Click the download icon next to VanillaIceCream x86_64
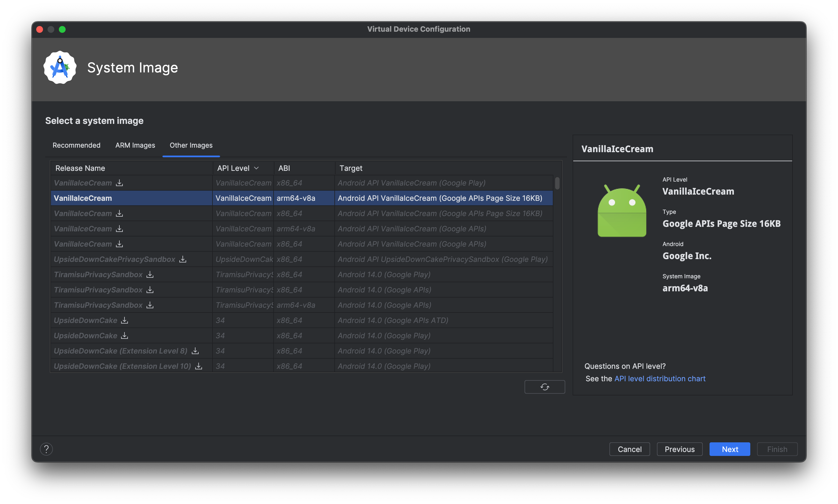 click(x=119, y=182)
